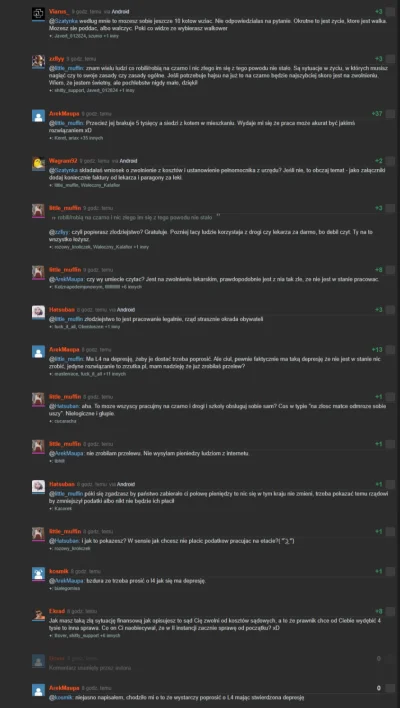
Task: Open Ekrad's avatar thumbnail
Action: (38, 614)
